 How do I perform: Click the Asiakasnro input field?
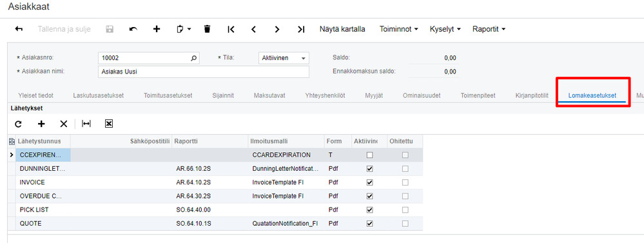149,58
